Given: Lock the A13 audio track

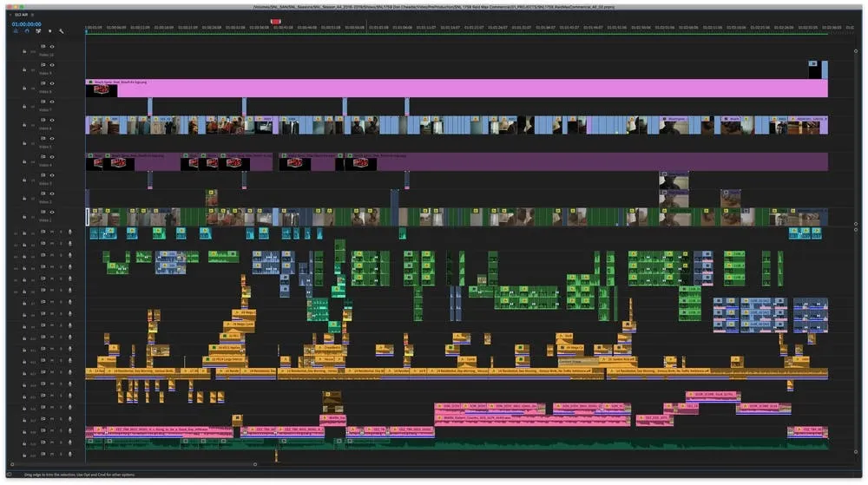Looking at the screenshot, I should tap(24, 373).
